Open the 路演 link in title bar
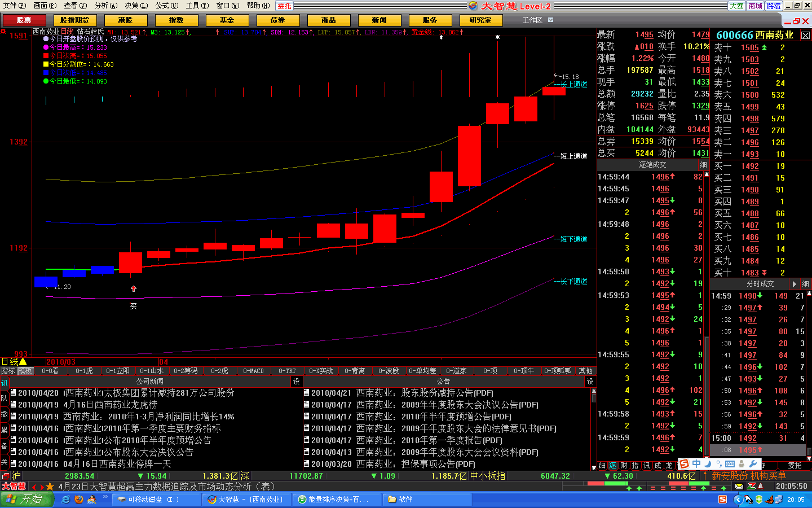Viewport: 812px width, 508px height. tap(774, 6)
